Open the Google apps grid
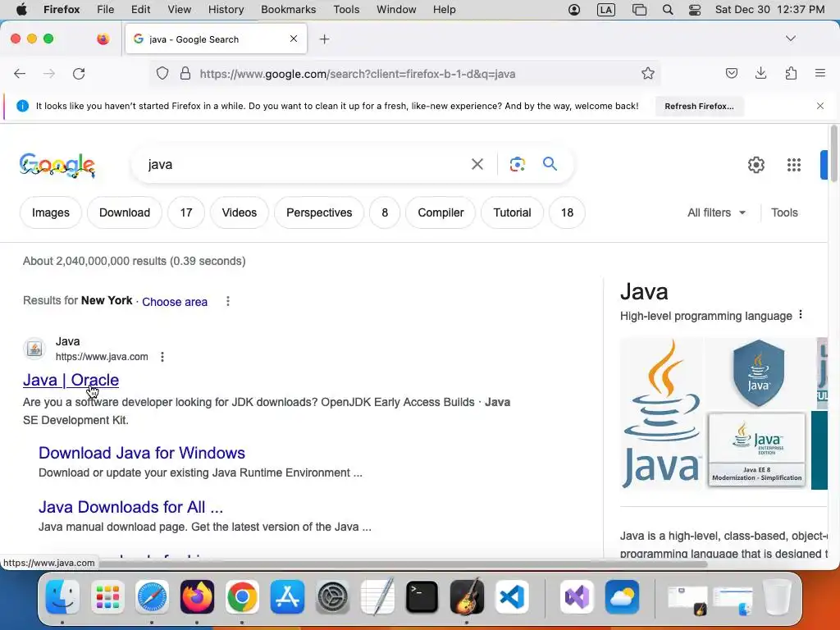Screen dimensions: 840x630 (x=794, y=164)
